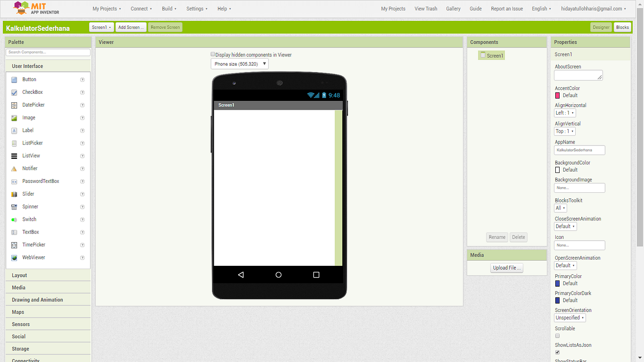Click Upload File in the Media panel
644x362 pixels.
point(506,268)
